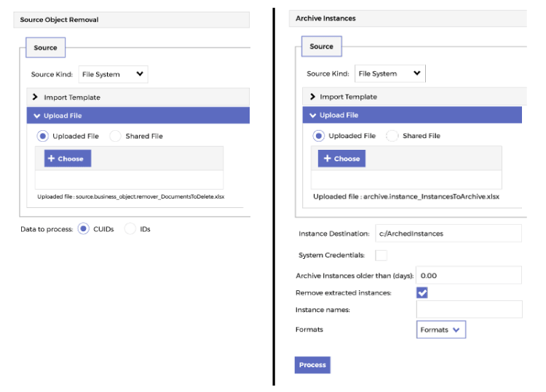The height and width of the screenshot is (392, 546).
Task: Click uploaded file name InstancesToArchive.xlsx text
Action: (431, 196)
